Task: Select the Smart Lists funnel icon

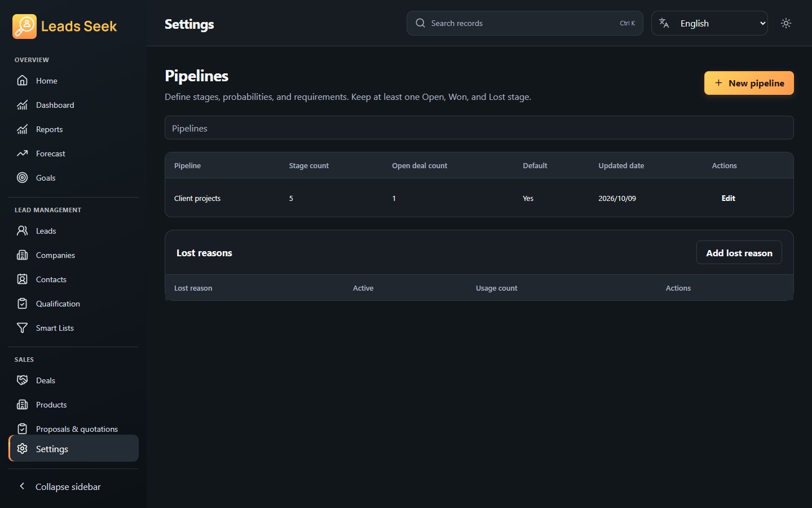Action: [22, 328]
